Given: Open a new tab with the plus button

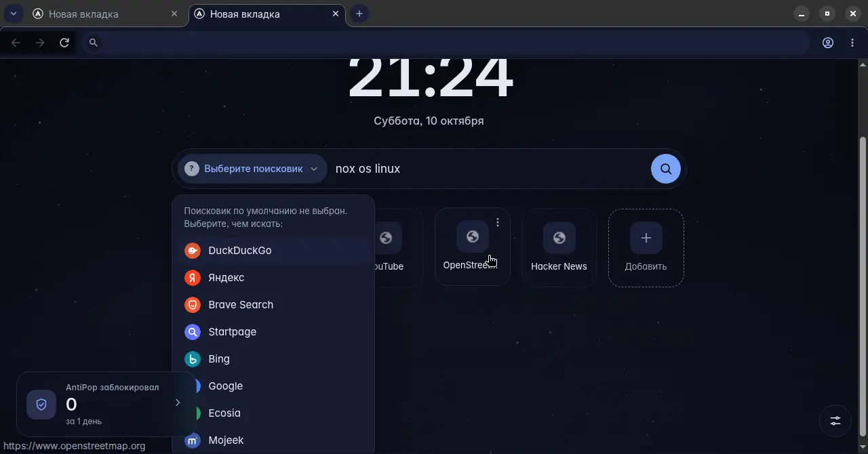Looking at the screenshot, I should click(x=359, y=14).
